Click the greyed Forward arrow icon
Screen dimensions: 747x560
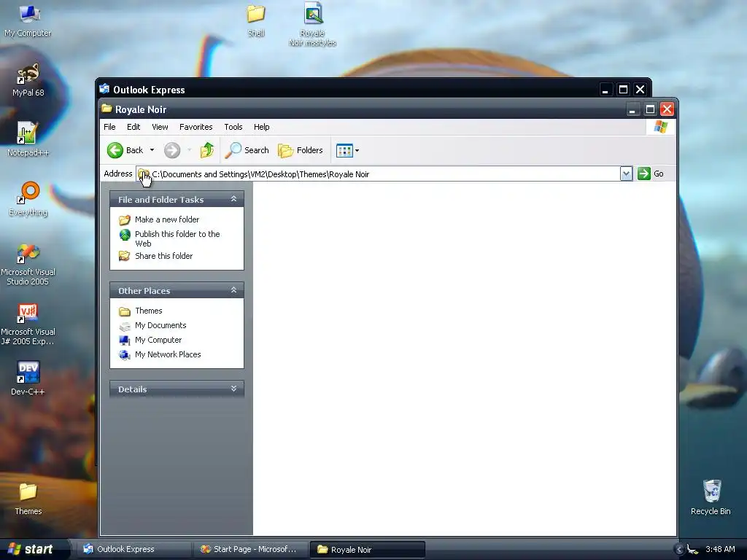(172, 150)
